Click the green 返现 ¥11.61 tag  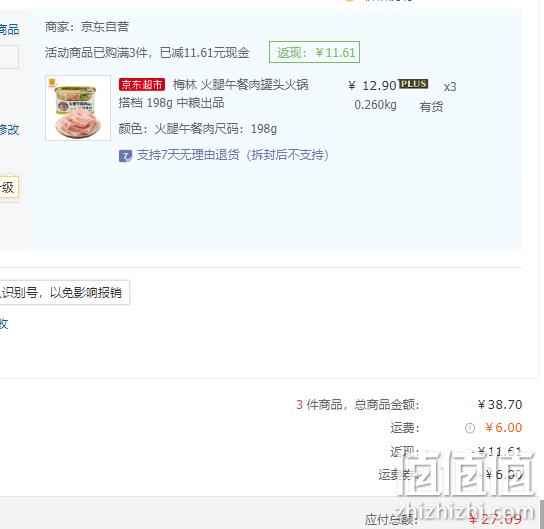[x=314, y=52]
